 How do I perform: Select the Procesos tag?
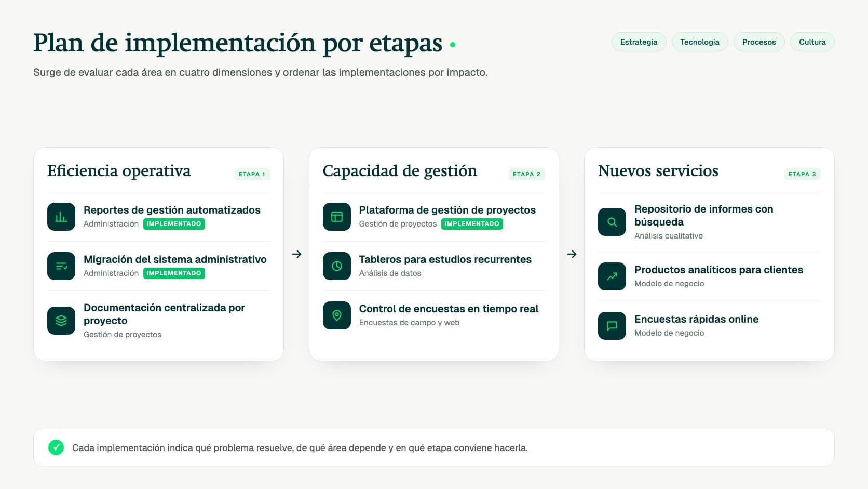click(759, 42)
